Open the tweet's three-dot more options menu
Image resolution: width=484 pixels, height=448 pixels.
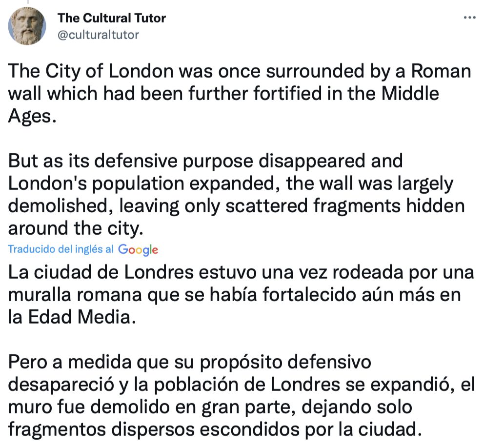pos(468,18)
